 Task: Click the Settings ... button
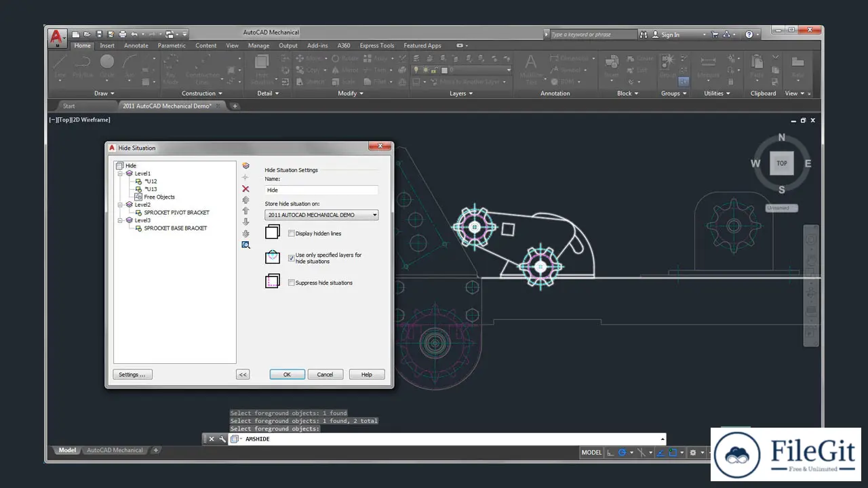(x=132, y=374)
